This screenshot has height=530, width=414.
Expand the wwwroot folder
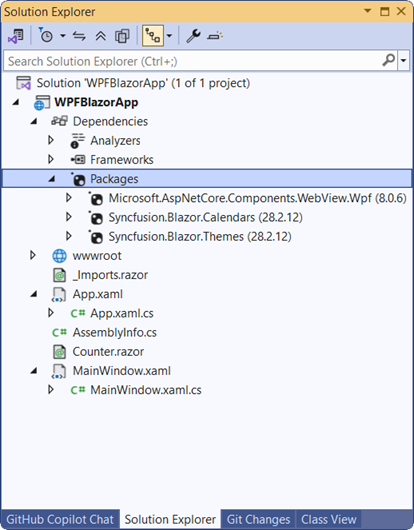(x=33, y=255)
